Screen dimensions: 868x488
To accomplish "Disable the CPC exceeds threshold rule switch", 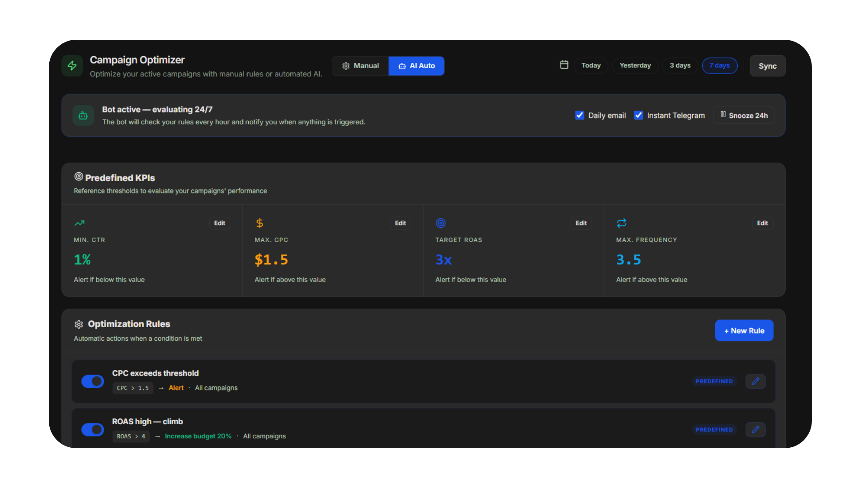I will point(93,381).
